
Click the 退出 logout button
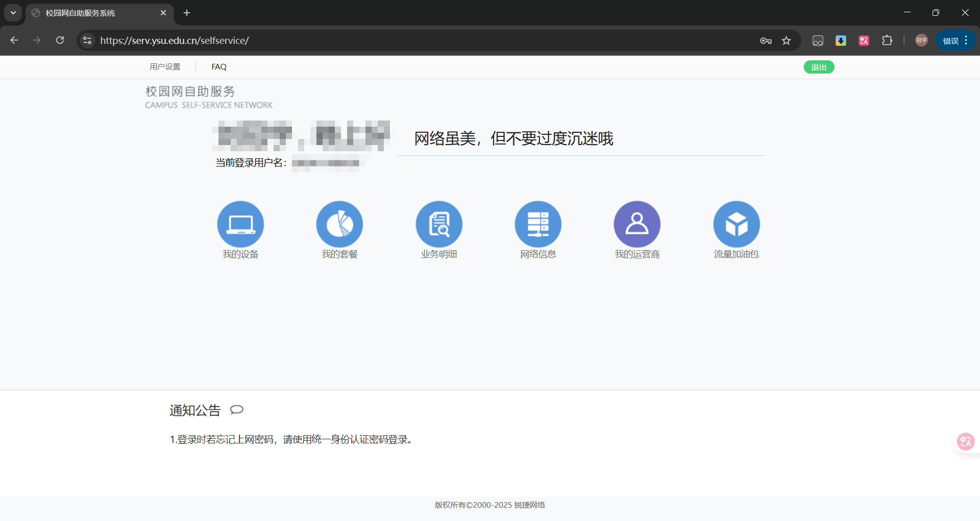pos(819,67)
